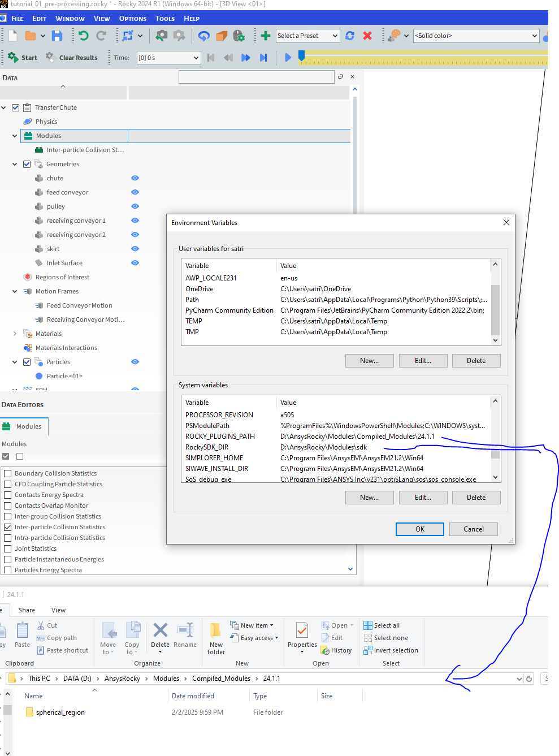Open Explorer address bar history dropdown
This screenshot has height=756, width=559.
[519, 679]
